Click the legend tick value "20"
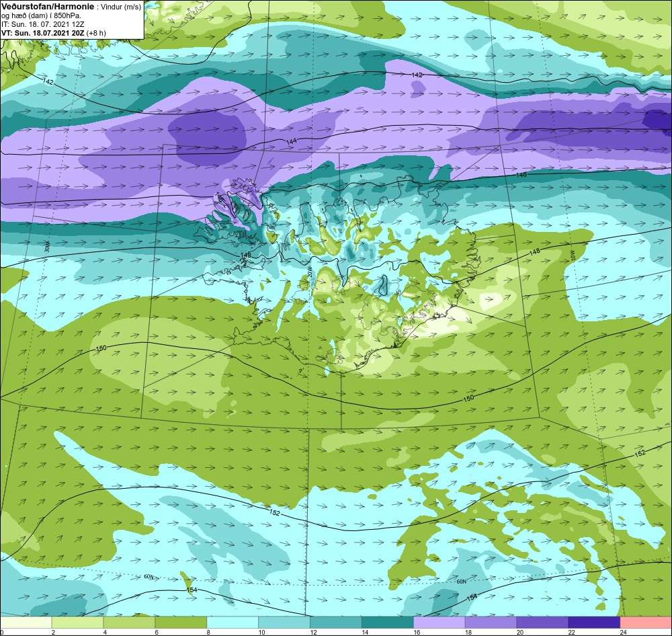Viewport: 672px width, 636px height. pos(520,632)
